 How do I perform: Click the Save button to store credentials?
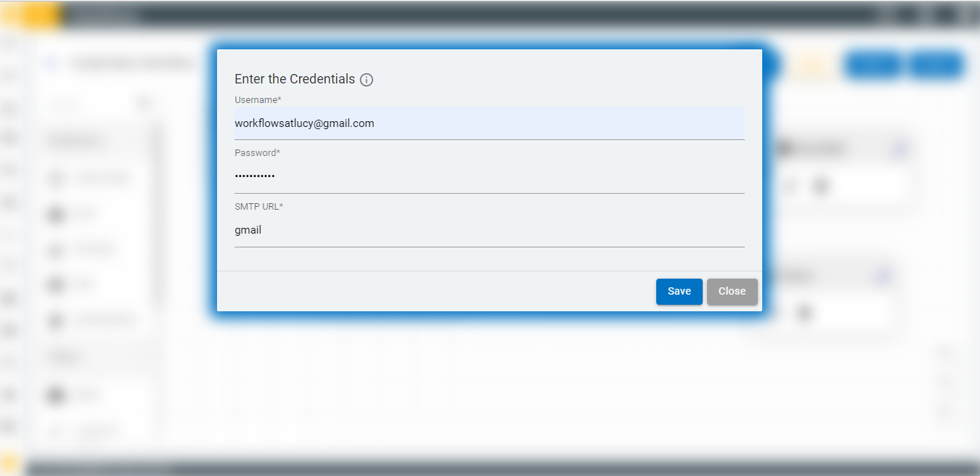[678, 291]
